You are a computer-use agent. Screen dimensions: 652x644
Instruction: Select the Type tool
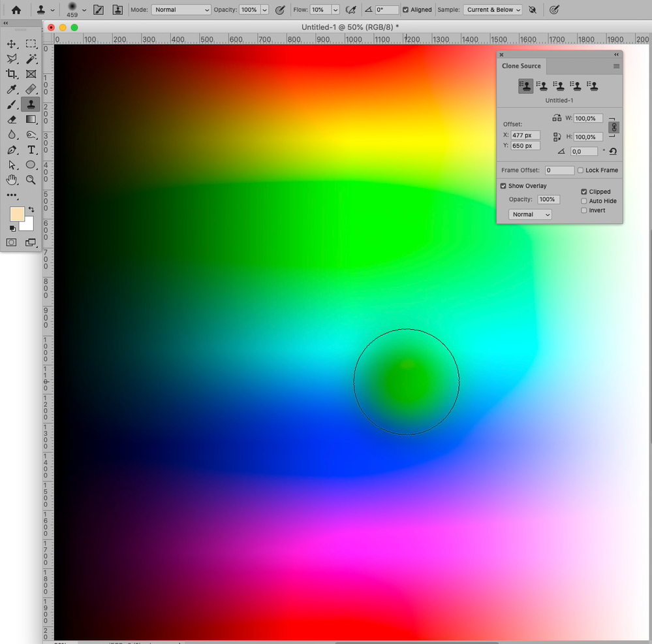tap(31, 150)
